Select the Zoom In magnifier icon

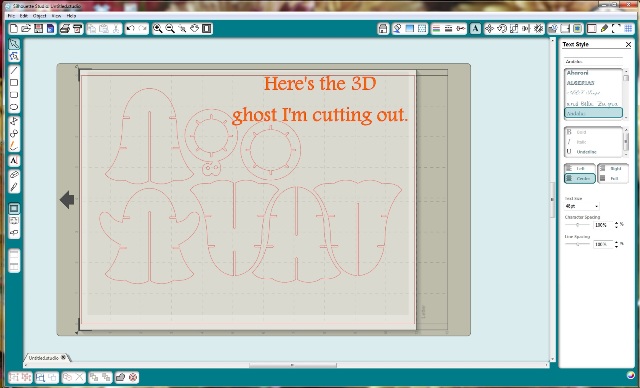click(158, 29)
